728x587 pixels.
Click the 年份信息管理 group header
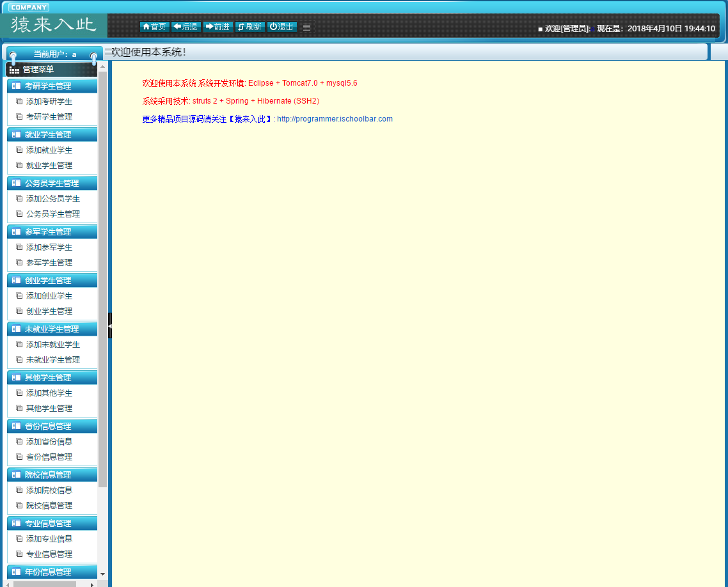tap(52, 572)
